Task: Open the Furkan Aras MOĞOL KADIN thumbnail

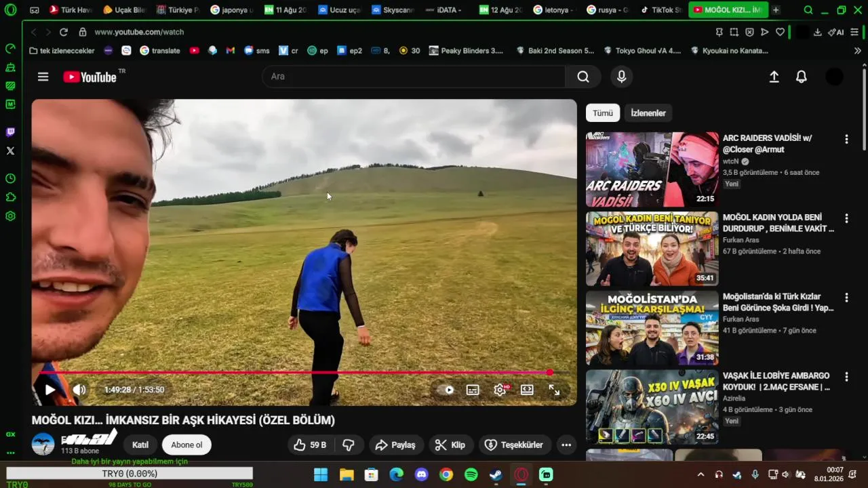Action: coord(652,249)
